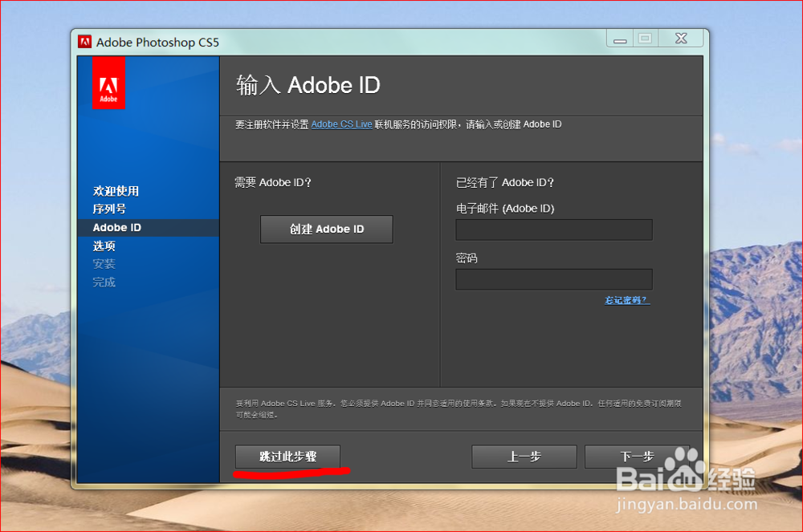Viewport: 803px width, 532px height.
Task: Select 序列号 step in sidebar
Action: tap(109, 209)
